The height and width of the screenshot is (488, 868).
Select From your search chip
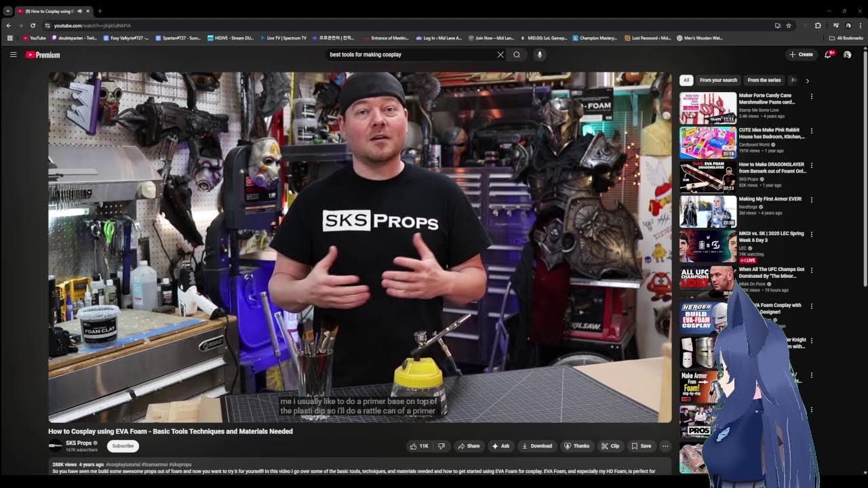[x=718, y=80]
